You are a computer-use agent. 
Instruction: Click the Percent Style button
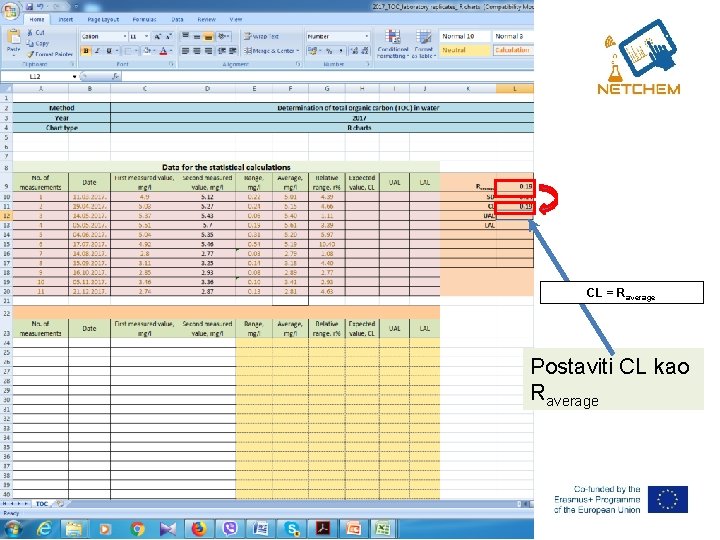[329, 51]
